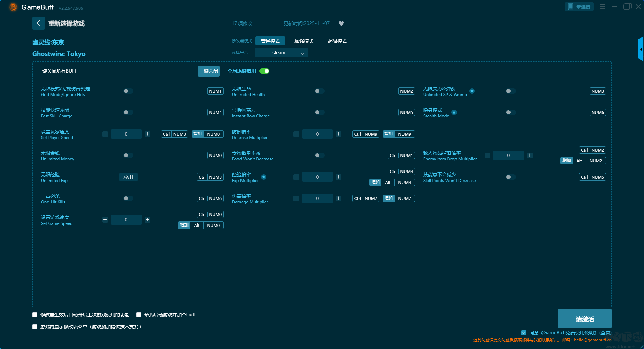Image resolution: width=644 pixels, height=349 pixels.
Task: Switch to 加强模式 mode tab
Action: (304, 41)
